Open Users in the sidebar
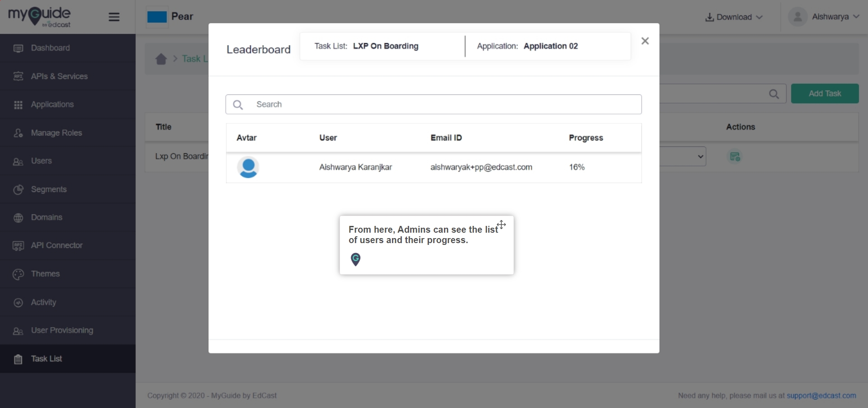This screenshot has width=868, height=408. click(68, 161)
